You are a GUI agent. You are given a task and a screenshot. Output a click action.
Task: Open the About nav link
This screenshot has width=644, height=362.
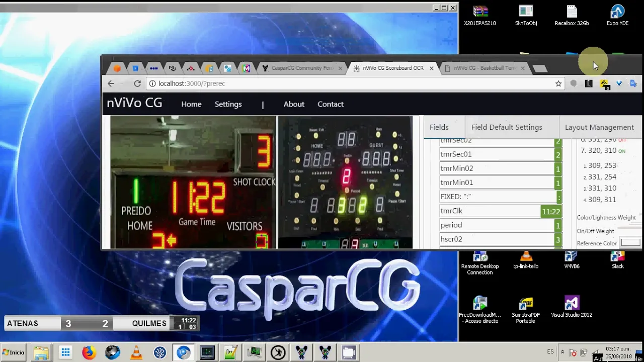294,104
